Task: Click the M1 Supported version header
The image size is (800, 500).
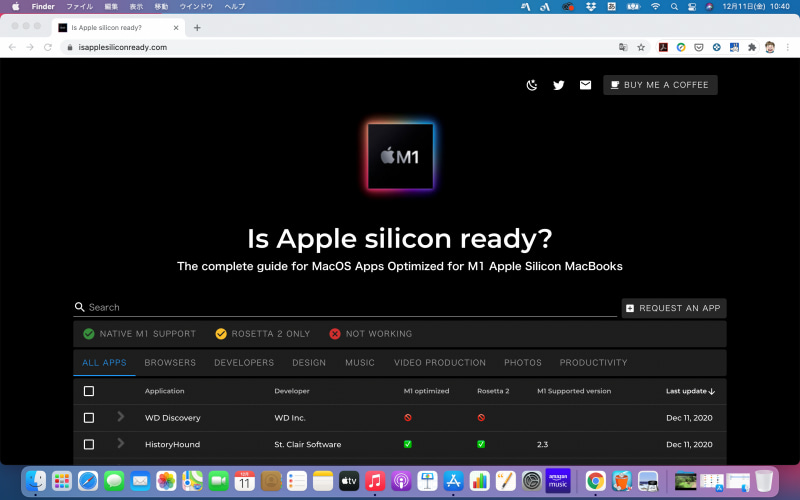Action: 574,391
